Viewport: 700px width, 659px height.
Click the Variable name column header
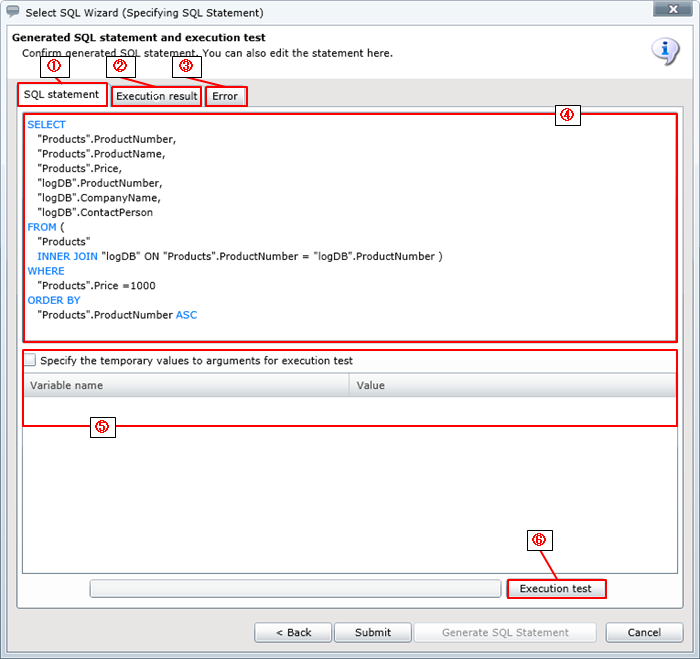[x=186, y=385]
